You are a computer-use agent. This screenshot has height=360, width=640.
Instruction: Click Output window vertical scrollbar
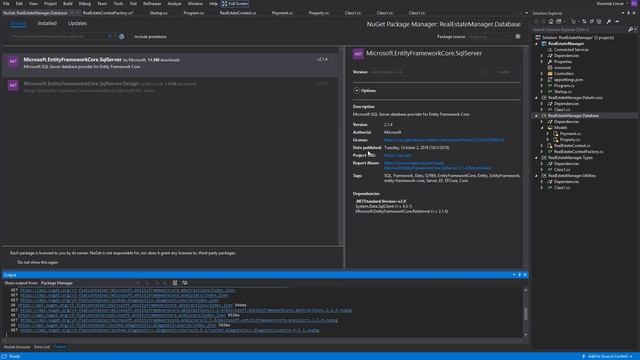click(x=525, y=312)
